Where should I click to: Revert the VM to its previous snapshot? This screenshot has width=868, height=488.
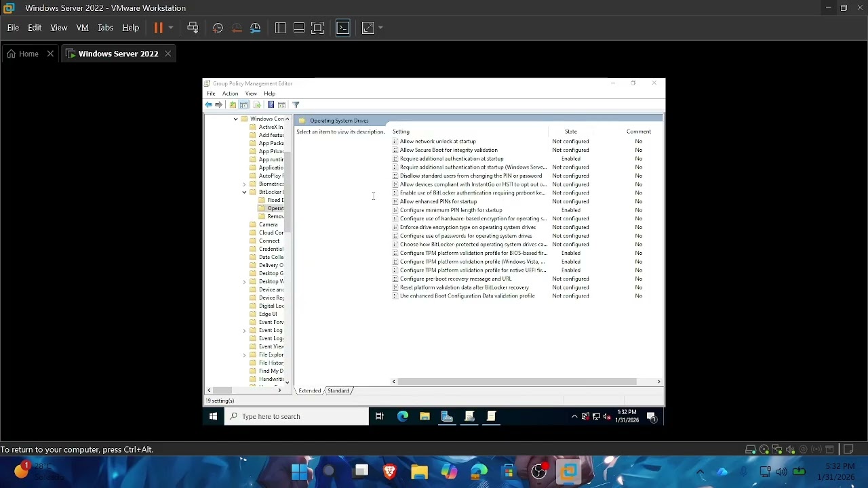pyautogui.click(x=237, y=28)
